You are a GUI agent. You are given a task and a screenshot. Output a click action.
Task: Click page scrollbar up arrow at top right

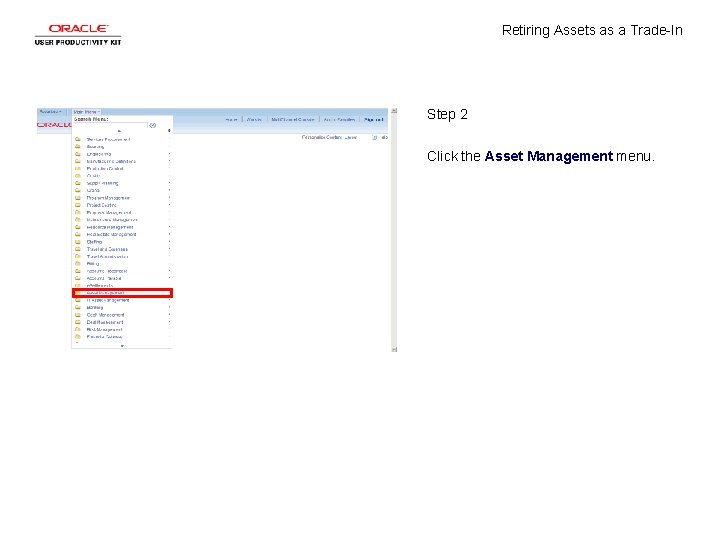coord(394,111)
